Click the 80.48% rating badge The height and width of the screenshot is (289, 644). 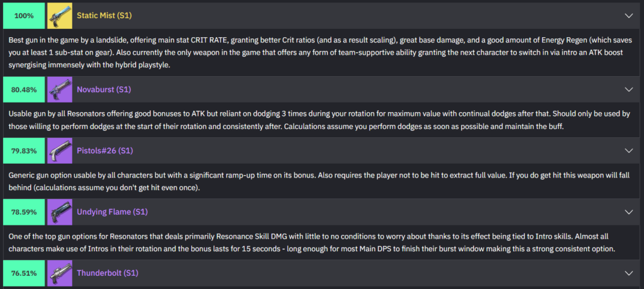coord(23,89)
